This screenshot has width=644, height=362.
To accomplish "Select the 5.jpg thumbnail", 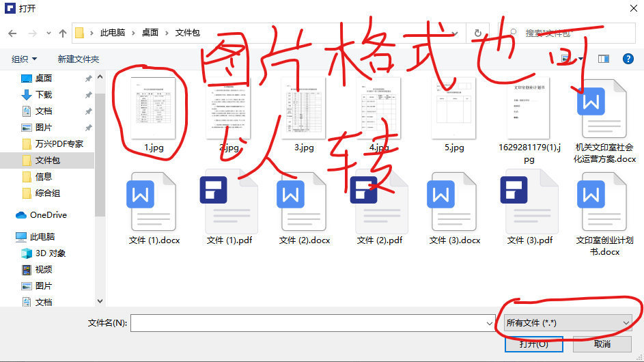I will click(x=454, y=109).
